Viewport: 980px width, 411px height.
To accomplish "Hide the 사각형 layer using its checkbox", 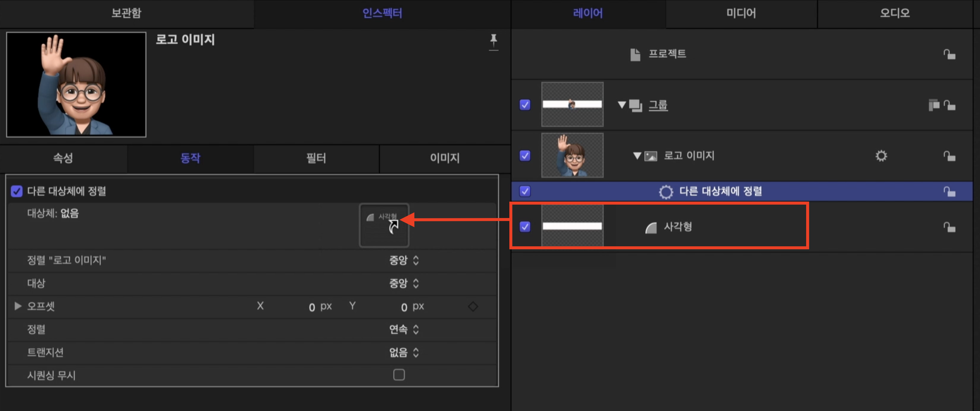I will click(525, 227).
